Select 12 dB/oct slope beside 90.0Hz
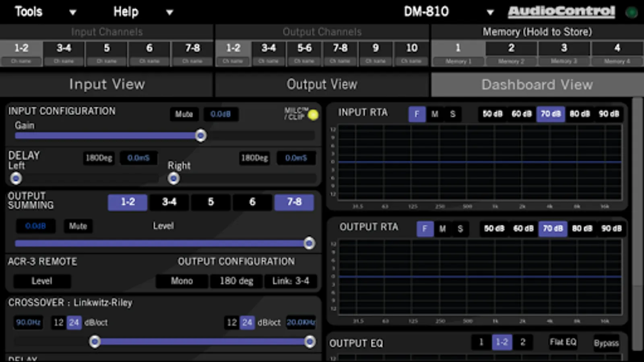Viewport: 644px width, 362px height. pos(59,322)
